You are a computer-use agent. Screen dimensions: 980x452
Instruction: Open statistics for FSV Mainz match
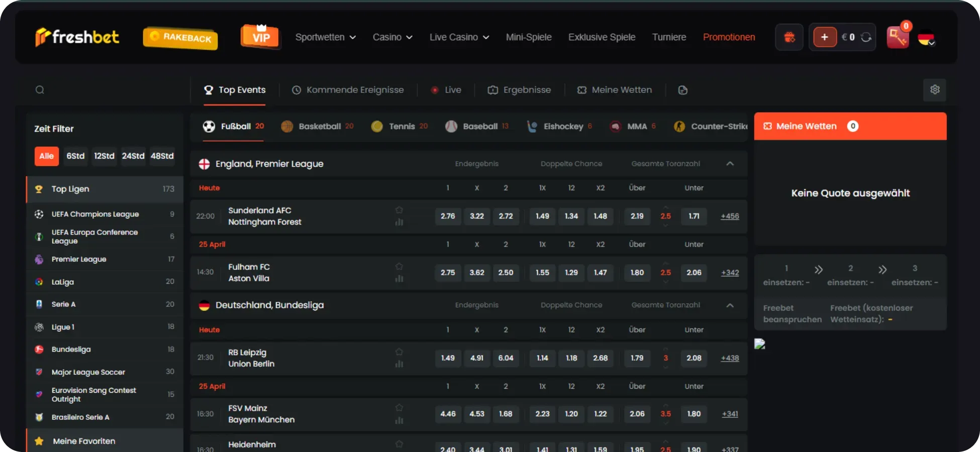[x=399, y=420]
